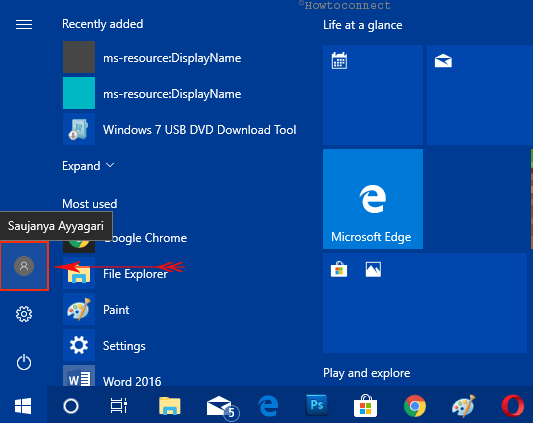Open the hamburger menu in Start

point(24,24)
